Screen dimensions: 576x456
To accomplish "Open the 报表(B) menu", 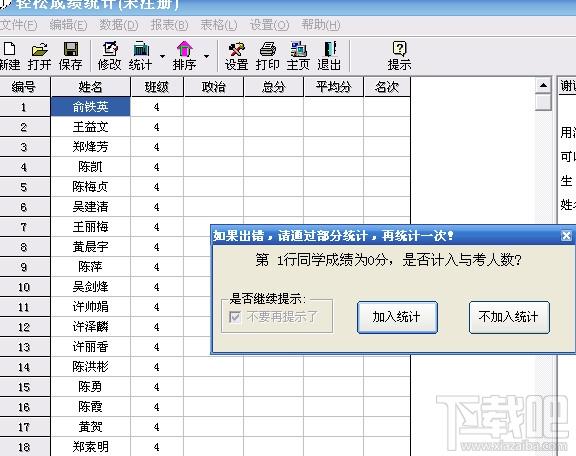I will click(x=169, y=25).
